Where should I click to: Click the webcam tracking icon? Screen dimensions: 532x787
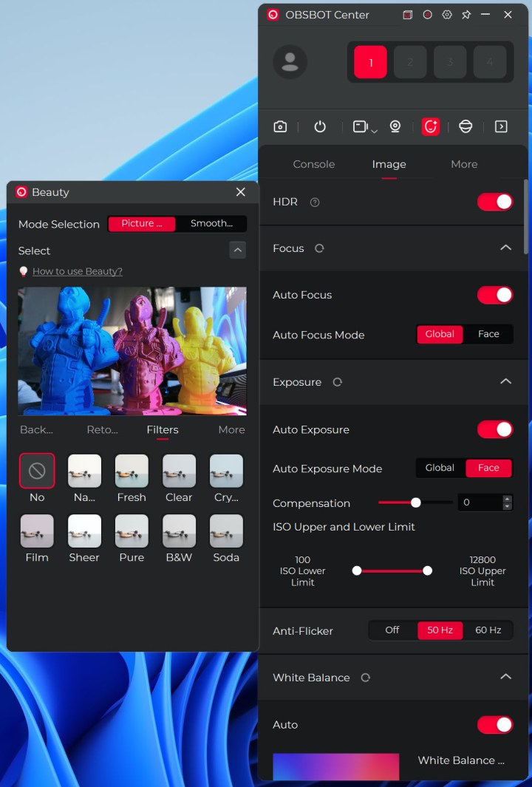[395, 126]
